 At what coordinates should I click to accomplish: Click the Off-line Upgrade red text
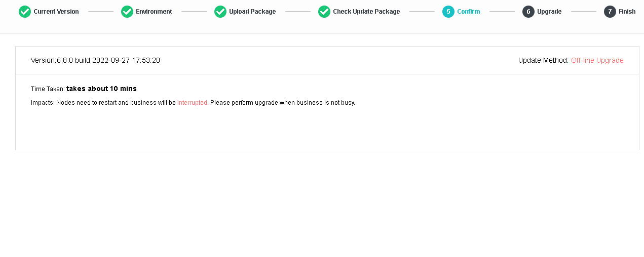click(597, 60)
